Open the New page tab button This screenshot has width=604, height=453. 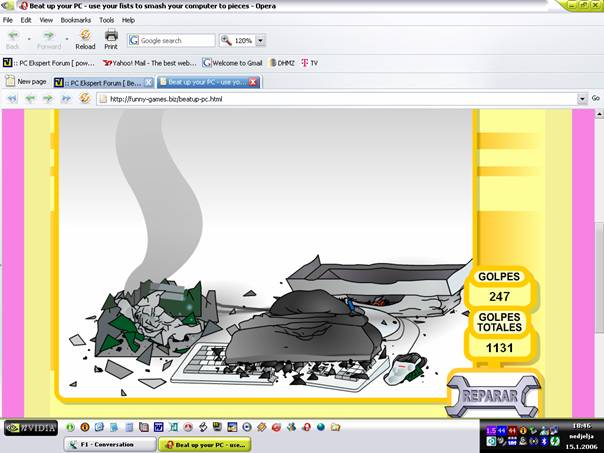point(26,81)
